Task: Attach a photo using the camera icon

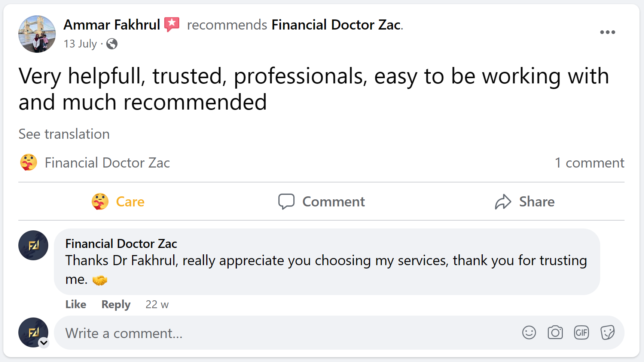Action: 555,332
